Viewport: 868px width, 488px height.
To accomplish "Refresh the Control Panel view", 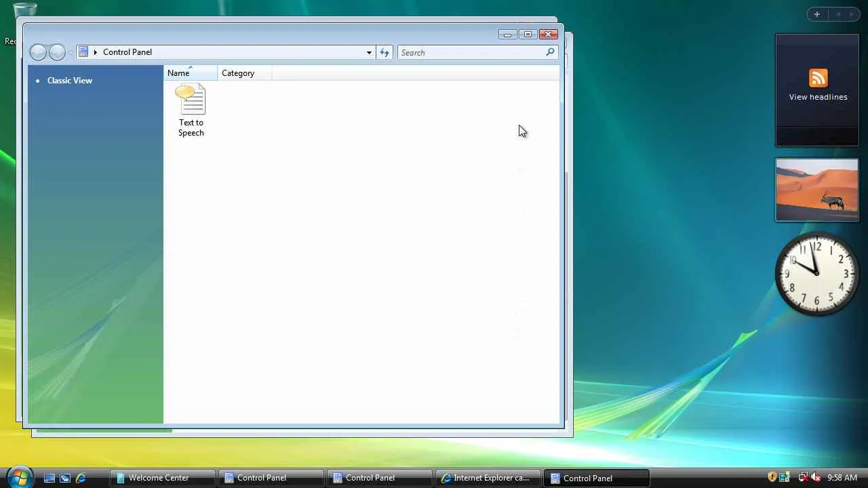I will [384, 52].
